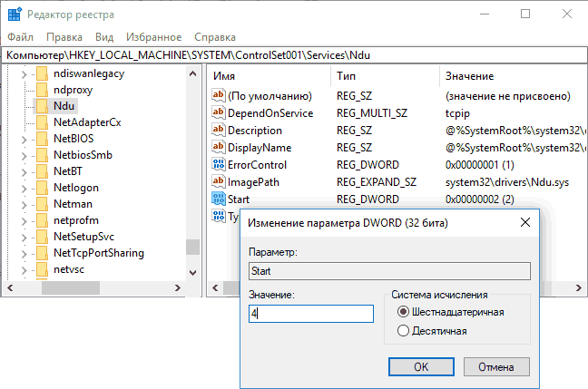Select the DependOnService value name
This screenshot has height=389, width=588.
pos(270,113)
